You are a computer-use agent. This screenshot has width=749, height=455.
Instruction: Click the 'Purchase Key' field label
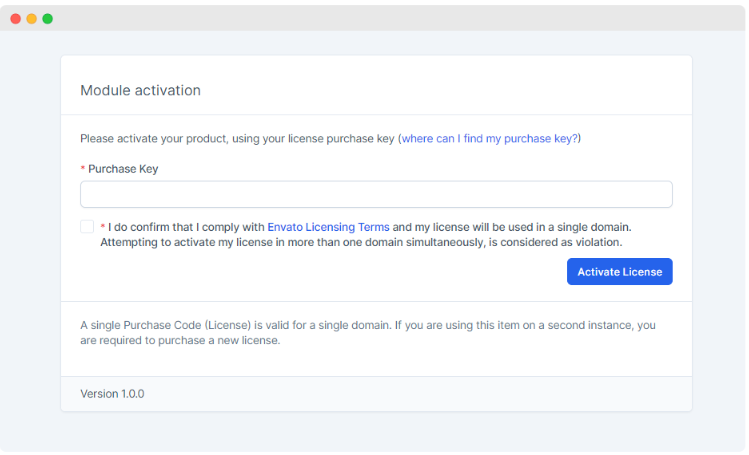(123, 169)
